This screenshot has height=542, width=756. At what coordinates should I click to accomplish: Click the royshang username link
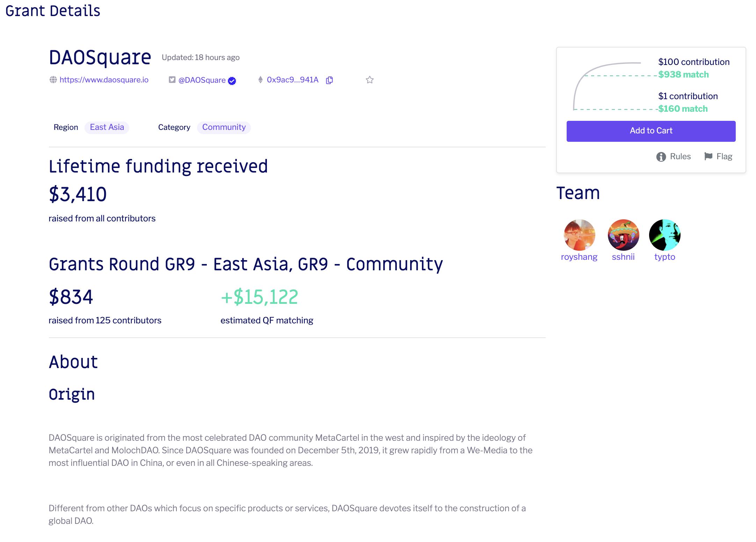pos(579,257)
